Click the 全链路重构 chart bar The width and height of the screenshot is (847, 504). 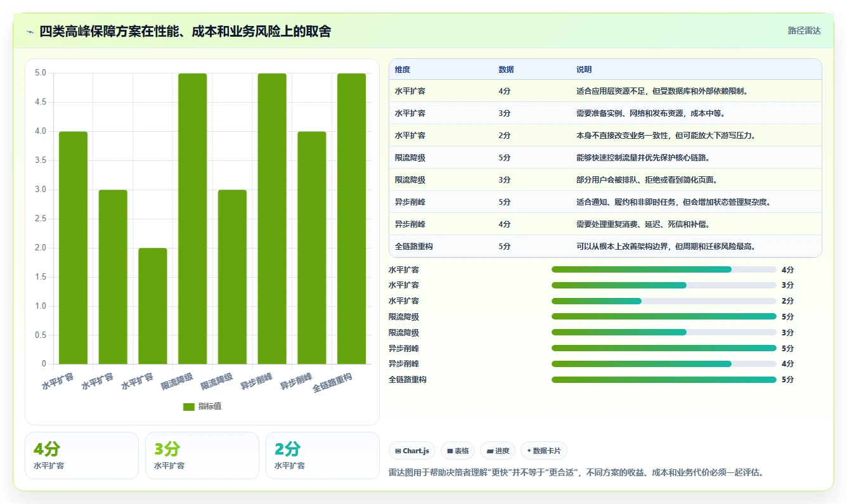point(351,219)
